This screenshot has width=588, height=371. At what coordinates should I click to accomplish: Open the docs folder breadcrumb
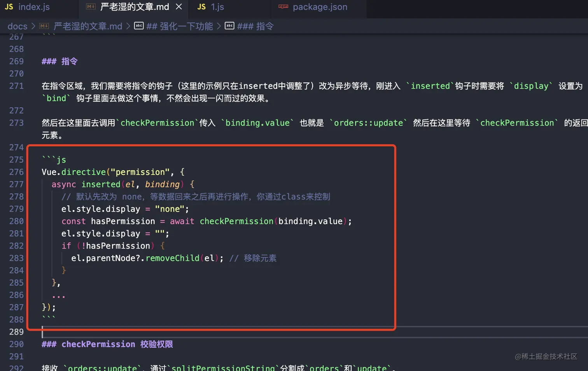pyautogui.click(x=17, y=26)
